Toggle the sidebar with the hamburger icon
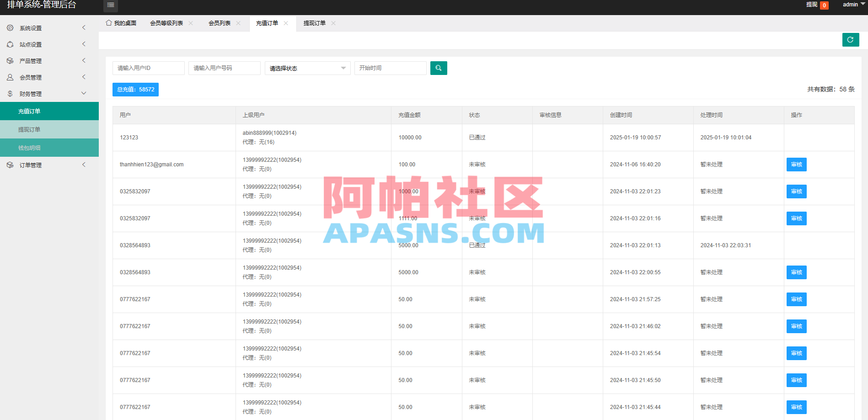Viewport: 868px width, 420px height. click(x=110, y=5)
